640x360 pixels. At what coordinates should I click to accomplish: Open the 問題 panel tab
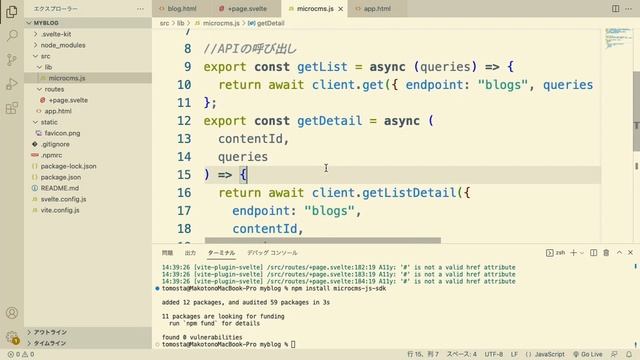coord(167,253)
